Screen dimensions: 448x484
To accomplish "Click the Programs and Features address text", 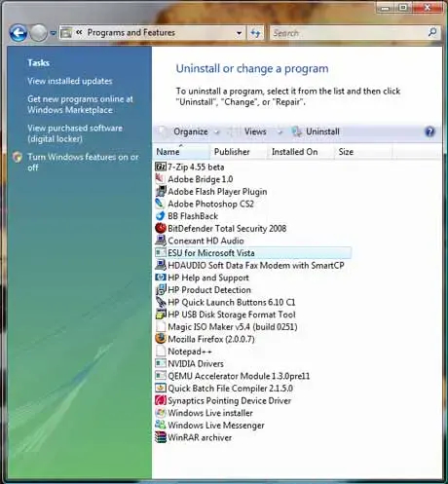I will click(131, 32).
